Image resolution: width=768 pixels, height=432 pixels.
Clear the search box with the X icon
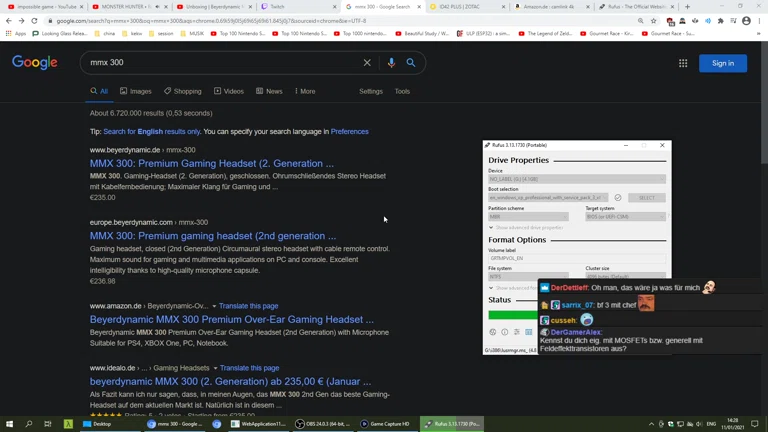pyautogui.click(x=367, y=63)
